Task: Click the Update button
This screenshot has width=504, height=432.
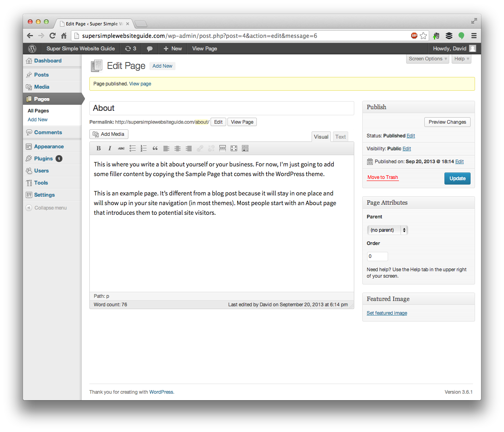Action: coord(457,179)
